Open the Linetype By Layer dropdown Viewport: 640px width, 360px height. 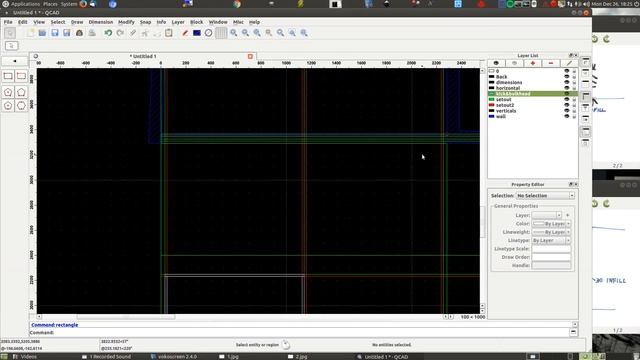(551, 241)
